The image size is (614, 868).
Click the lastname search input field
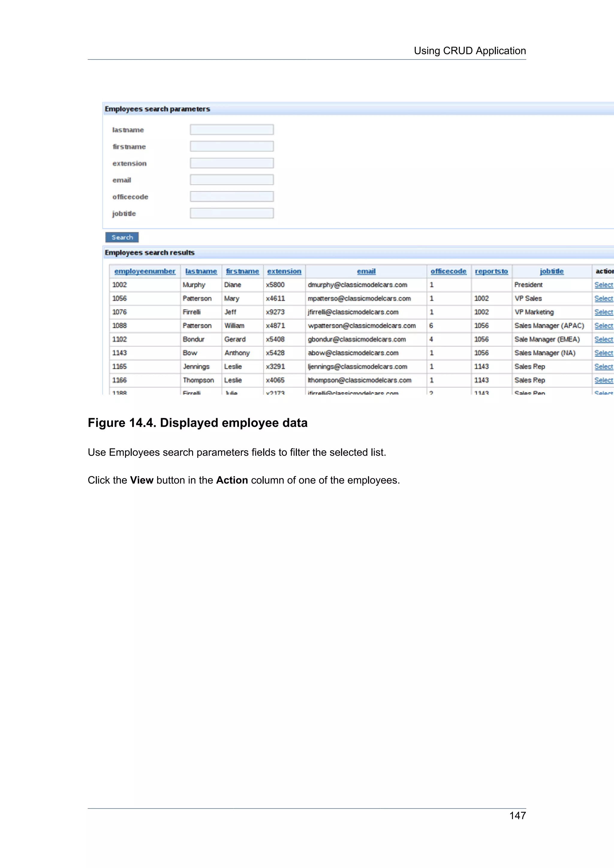click(x=232, y=130)
